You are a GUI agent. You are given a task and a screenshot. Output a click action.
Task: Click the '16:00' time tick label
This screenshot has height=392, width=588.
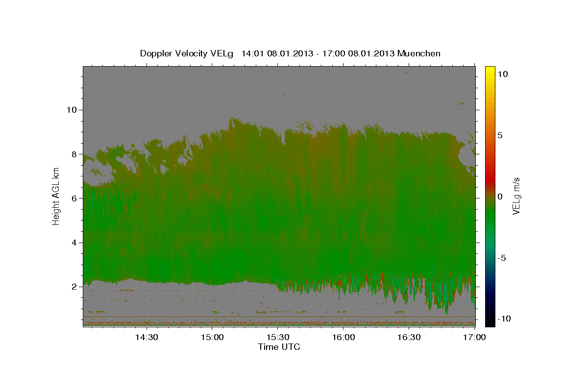[343, 338]
